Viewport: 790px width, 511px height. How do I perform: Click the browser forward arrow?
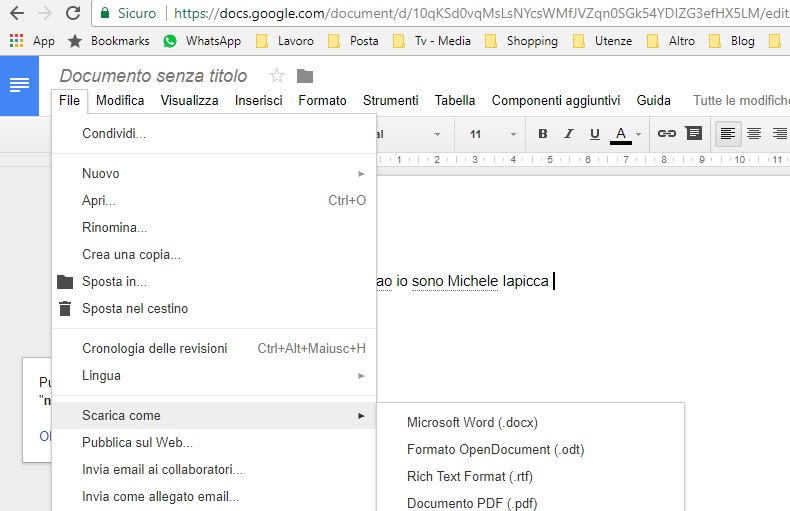[x=45, y=13]
